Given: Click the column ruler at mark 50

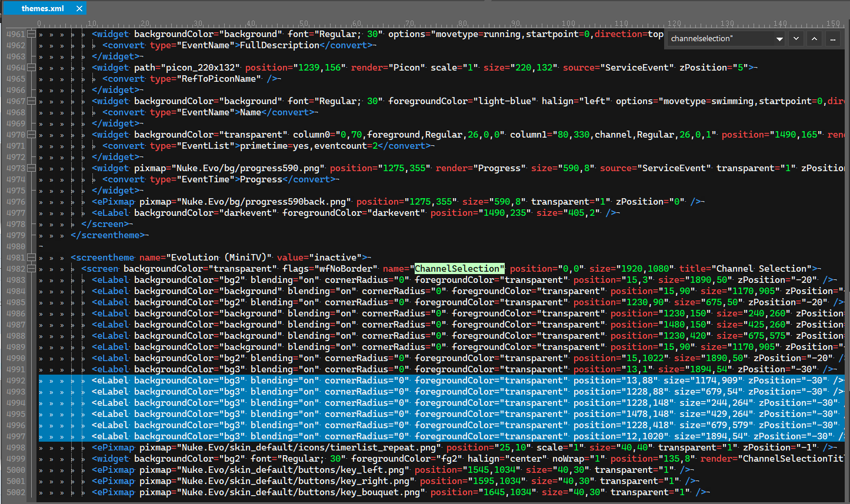Looking at the screenshot, I should 304,24.
